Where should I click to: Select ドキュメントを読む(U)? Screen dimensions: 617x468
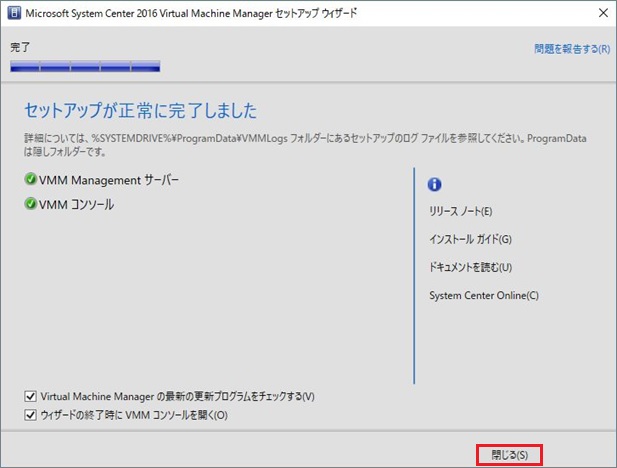[x=470, y=267]
